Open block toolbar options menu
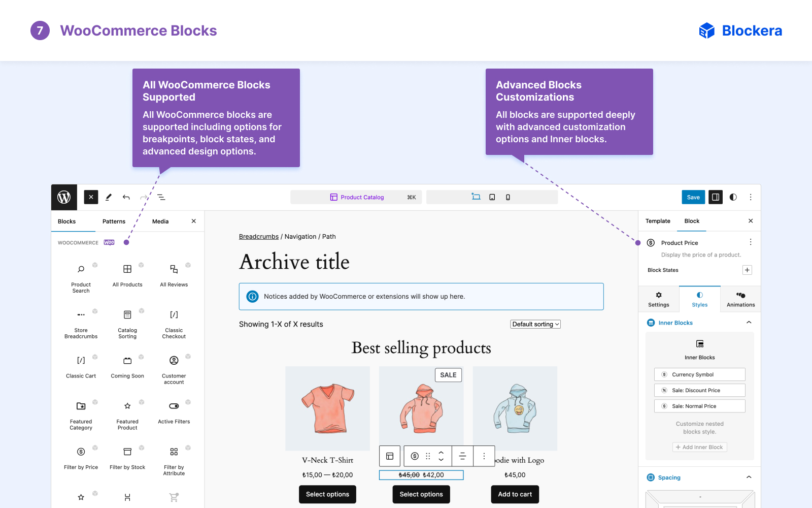This screenshot has height=508, width=812. pos(484,456)
